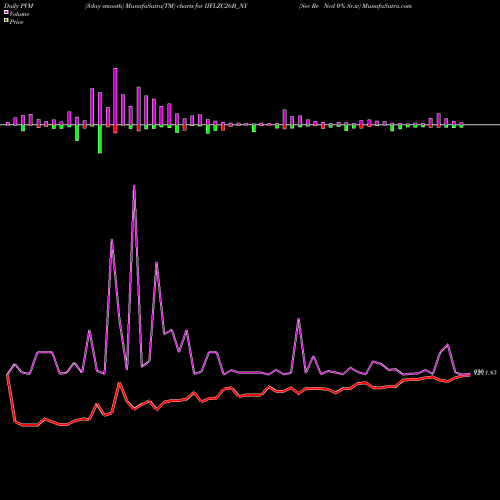Click the highest peak of the magenta volume line
The width and height of the screenshot is (500, 500).
pos(134,186)
